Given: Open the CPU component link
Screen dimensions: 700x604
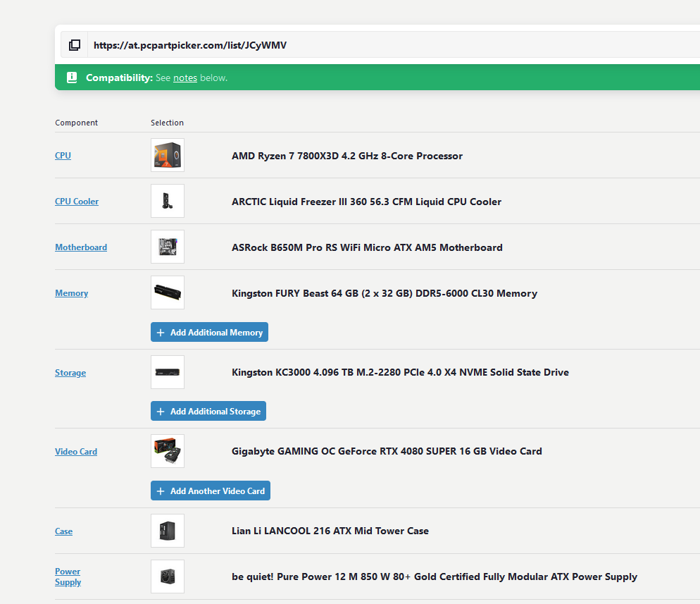Looking at the screenshot, I should click(63, 156).
